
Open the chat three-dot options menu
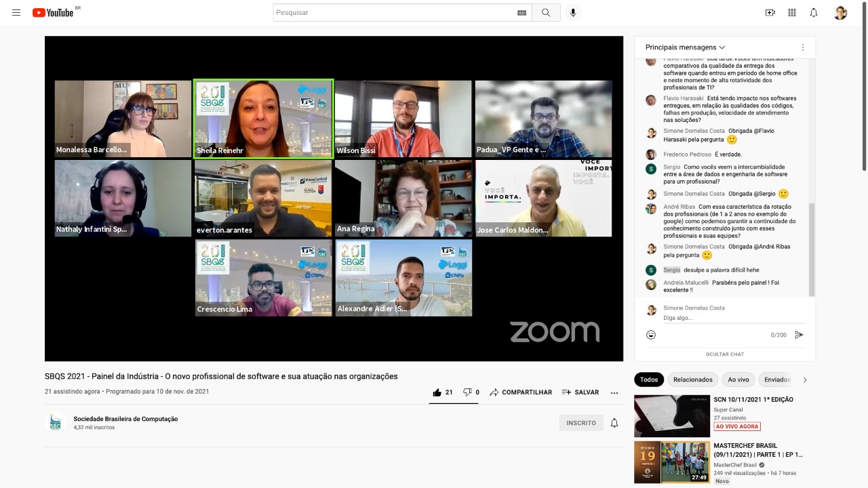803,47
